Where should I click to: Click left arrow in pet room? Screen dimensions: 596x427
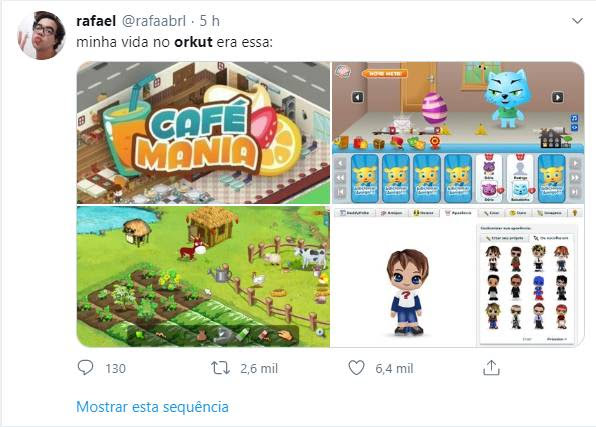(x=357, y=97)
